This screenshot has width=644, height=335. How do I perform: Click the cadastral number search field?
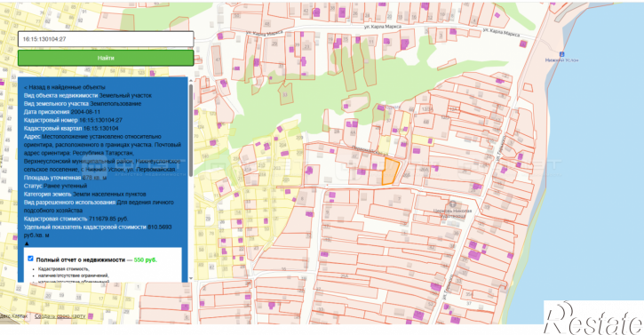pyautogui.click(x=106, y=39)
